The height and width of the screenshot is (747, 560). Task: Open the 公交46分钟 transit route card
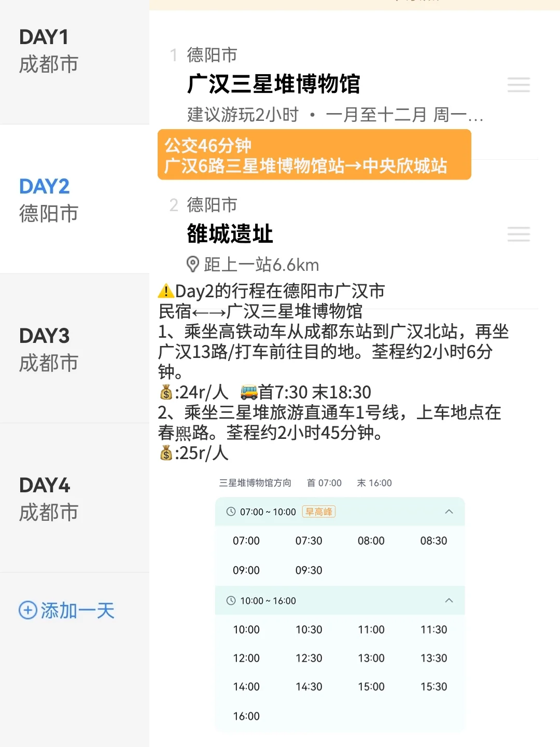pos(314,155)
